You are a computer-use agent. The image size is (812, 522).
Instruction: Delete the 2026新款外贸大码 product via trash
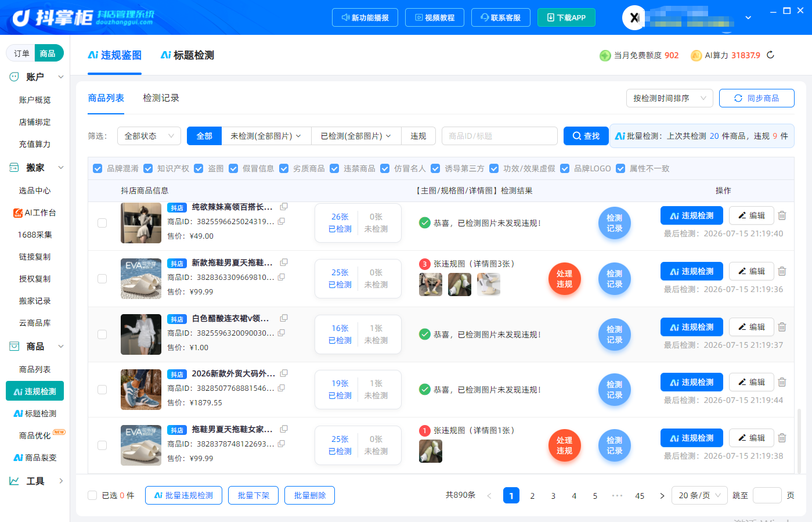[782, 382]
